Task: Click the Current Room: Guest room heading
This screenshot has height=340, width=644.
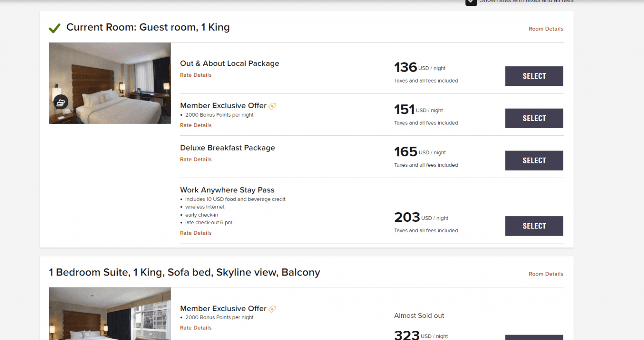Action: tap(148, 27)
